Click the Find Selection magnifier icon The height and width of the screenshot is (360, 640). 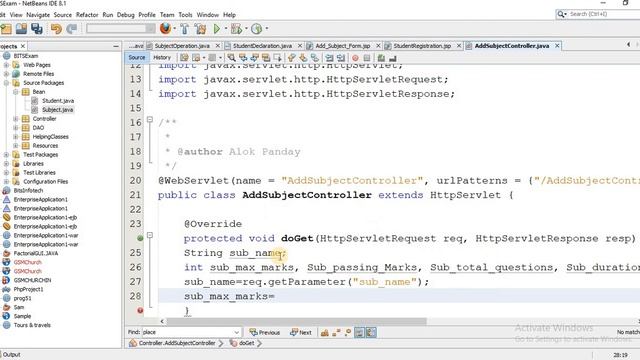[x=231, y=58]
